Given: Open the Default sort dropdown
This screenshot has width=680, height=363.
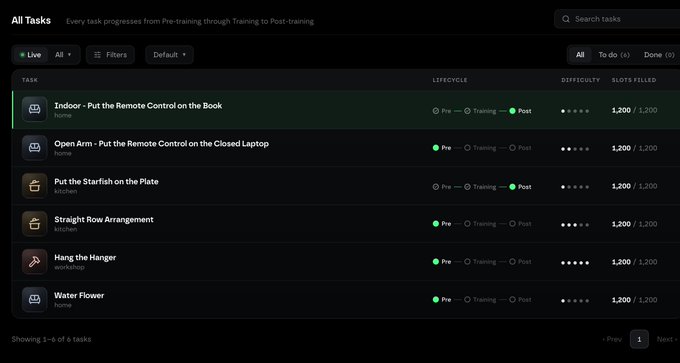Looking at the screenshot, I should coord(170,55).
